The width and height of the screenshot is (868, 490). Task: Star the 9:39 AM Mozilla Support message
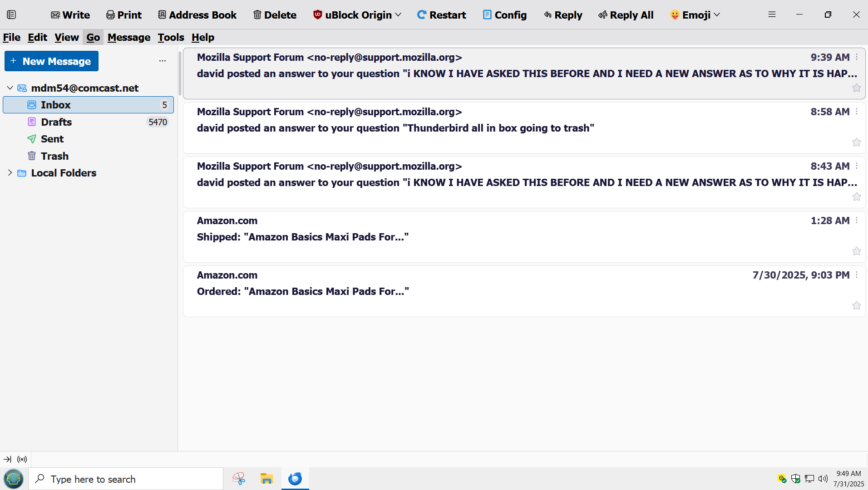tap(857, 88)
